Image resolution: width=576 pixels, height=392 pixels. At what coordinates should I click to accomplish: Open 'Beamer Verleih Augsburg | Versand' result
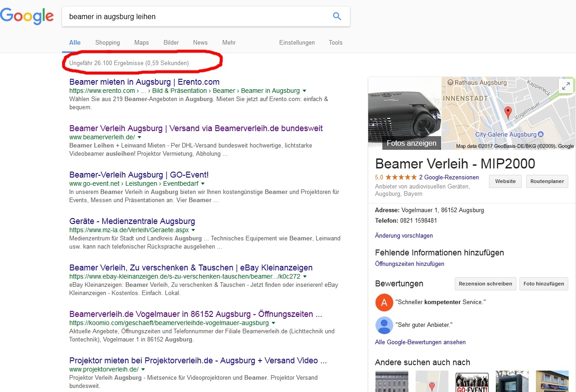click(x=196, y=128)
